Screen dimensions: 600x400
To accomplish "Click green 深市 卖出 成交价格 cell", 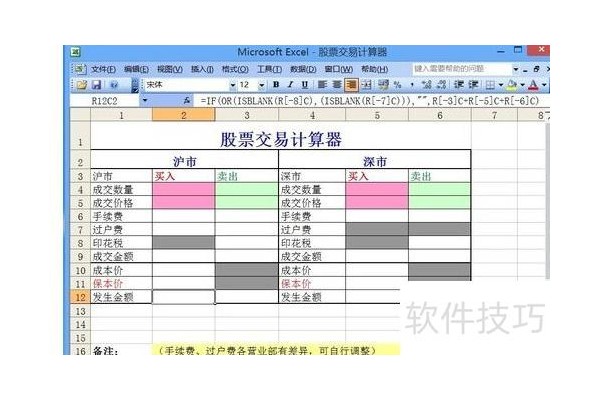I will (x=440, y=202).
